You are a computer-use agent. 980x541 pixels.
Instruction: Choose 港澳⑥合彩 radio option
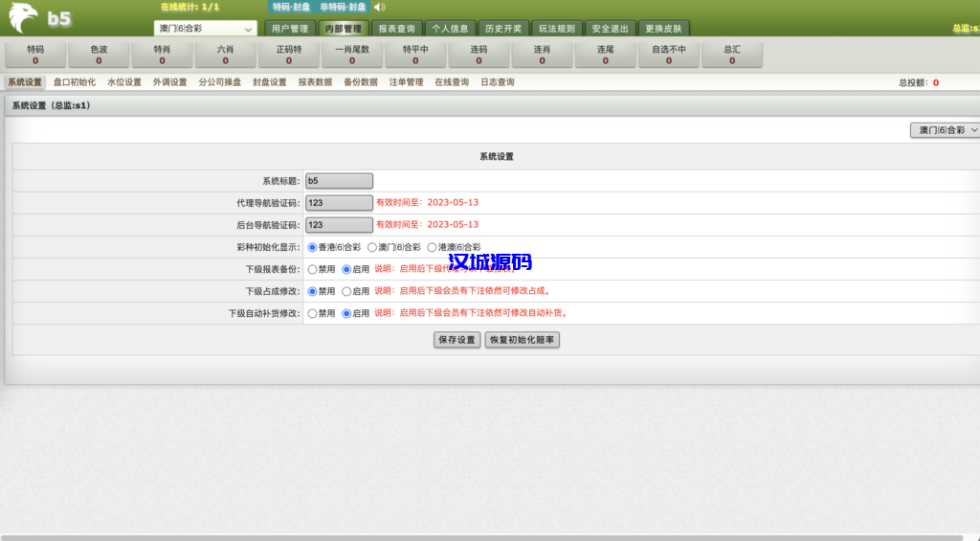coord(432,247)
